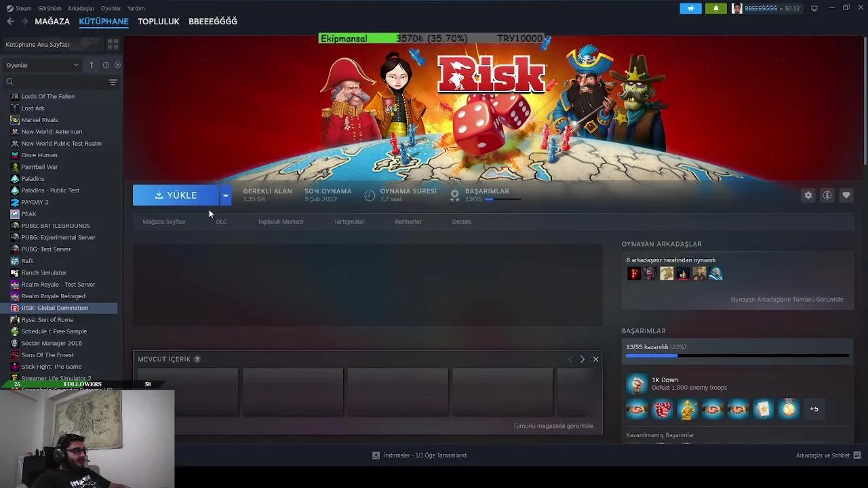Open the Tartışmalar link

click(349, 222)
